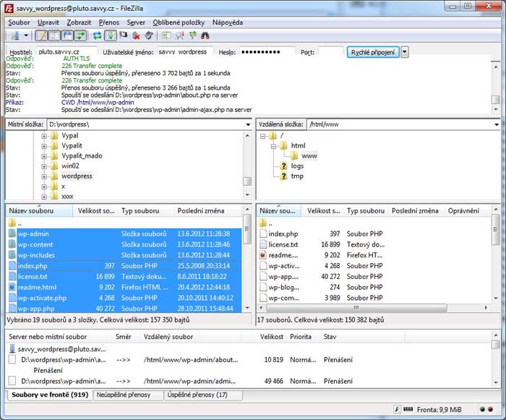Reconnect to last server checkmark icon
The image size is (506, 420).
(149, 35)
